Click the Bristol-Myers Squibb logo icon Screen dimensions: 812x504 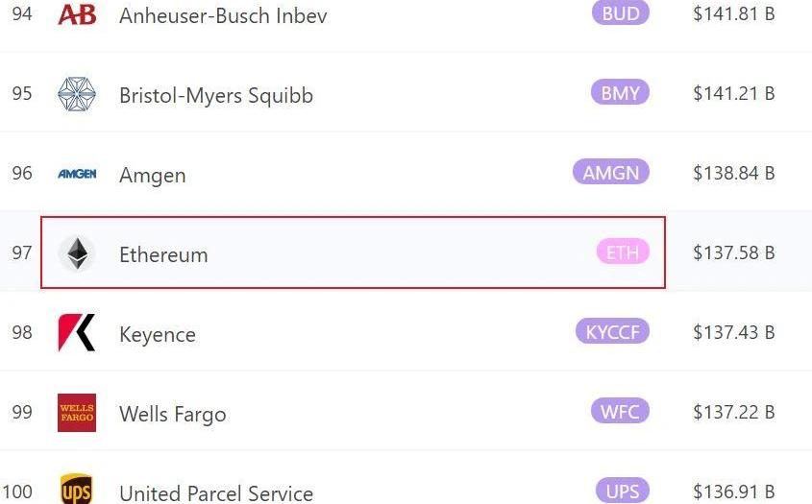pos(77,94)
